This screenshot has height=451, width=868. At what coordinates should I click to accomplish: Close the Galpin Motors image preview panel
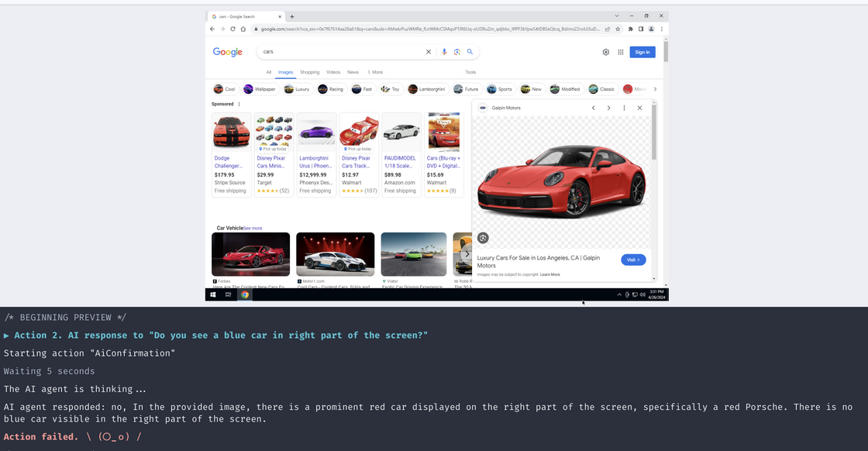point(639,108)
